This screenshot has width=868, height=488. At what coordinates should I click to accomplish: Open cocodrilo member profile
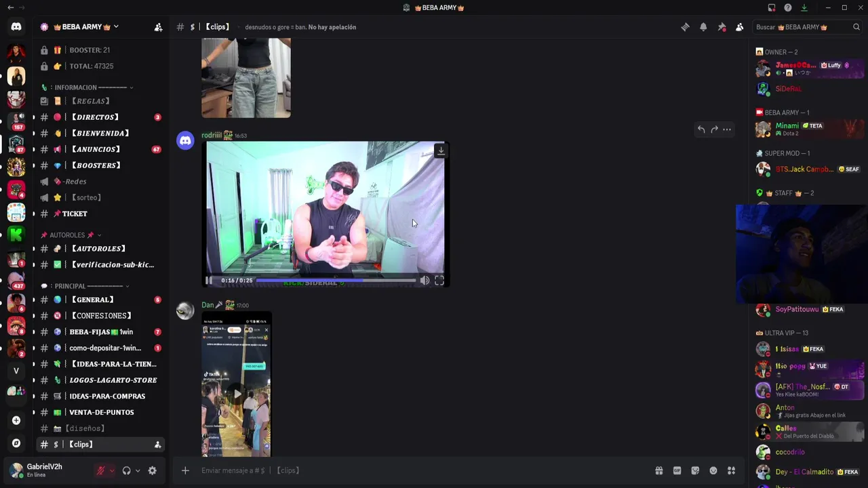click(810, 452)
